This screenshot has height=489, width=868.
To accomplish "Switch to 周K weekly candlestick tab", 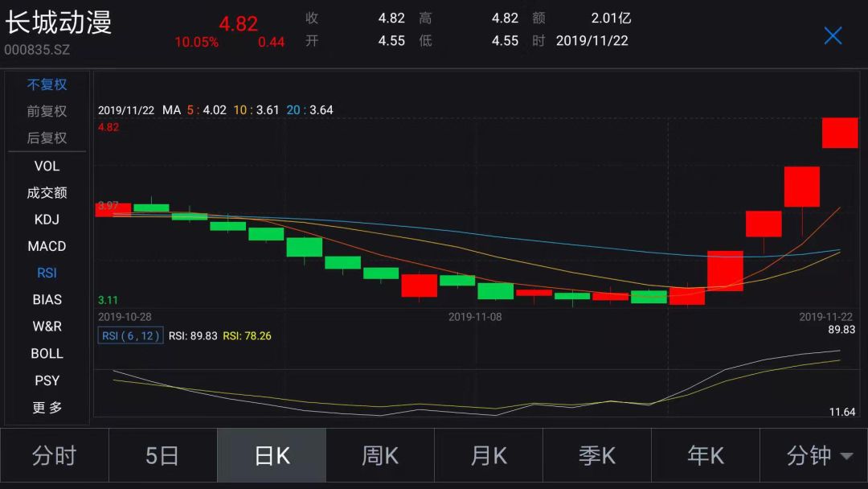I will point(379,456).
